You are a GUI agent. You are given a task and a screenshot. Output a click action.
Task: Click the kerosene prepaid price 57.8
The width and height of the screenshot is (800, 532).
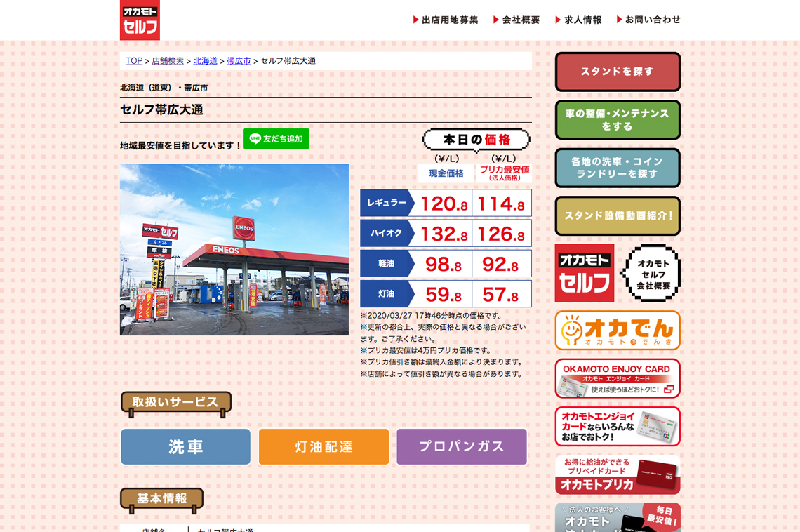pyautogui.click(x=501, y=294)
